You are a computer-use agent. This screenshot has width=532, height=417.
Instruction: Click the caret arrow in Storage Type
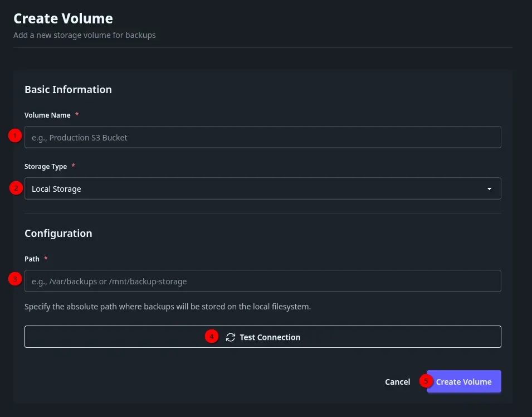(489, 189)
